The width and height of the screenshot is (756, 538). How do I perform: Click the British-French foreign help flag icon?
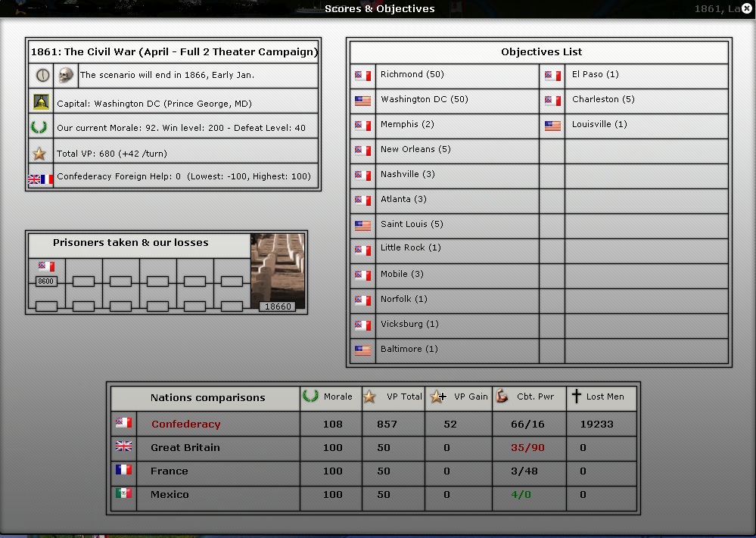tap(40, 179)
